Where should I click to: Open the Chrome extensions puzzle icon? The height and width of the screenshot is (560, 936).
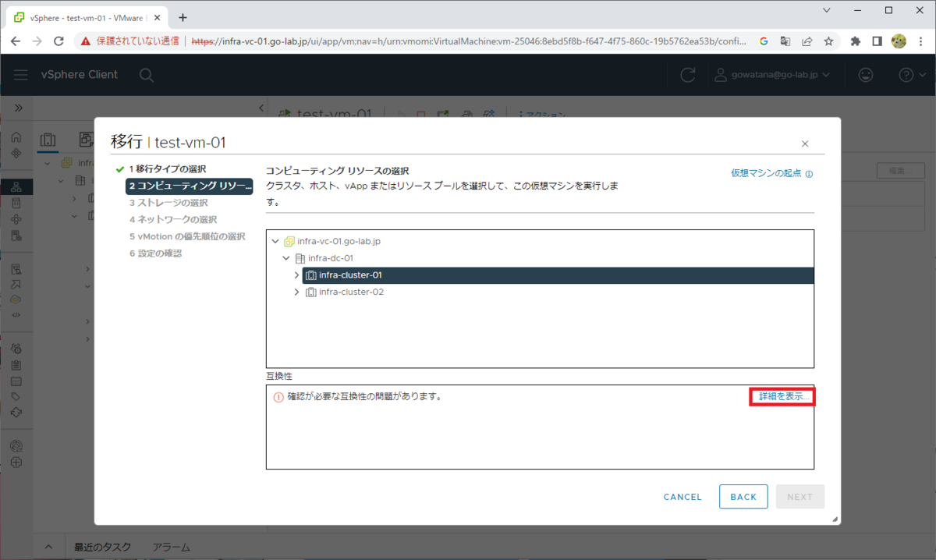tap(856, 41)
